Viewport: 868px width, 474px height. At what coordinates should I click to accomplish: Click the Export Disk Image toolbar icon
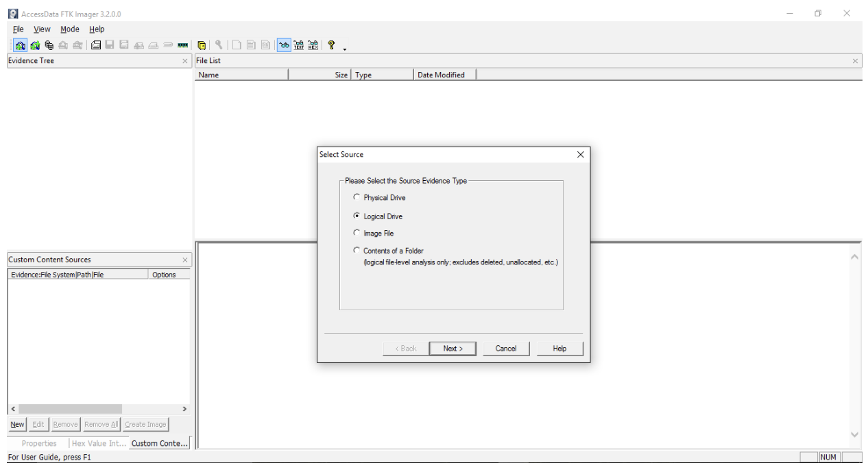pyautogui.click(x=110, y=45)
